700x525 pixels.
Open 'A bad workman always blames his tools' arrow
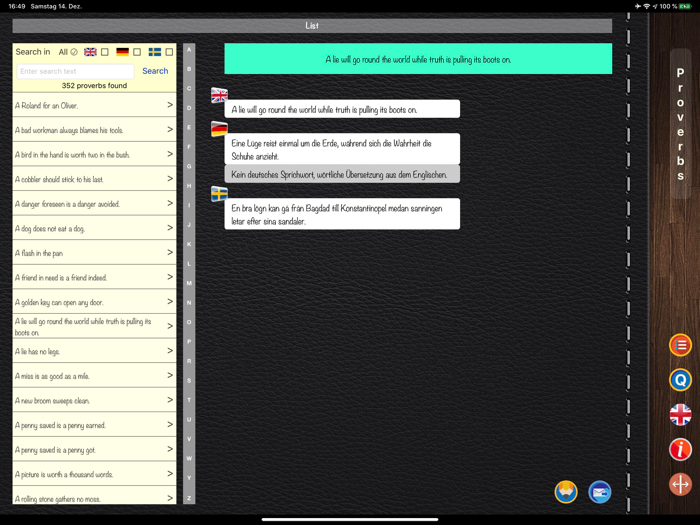170,129
